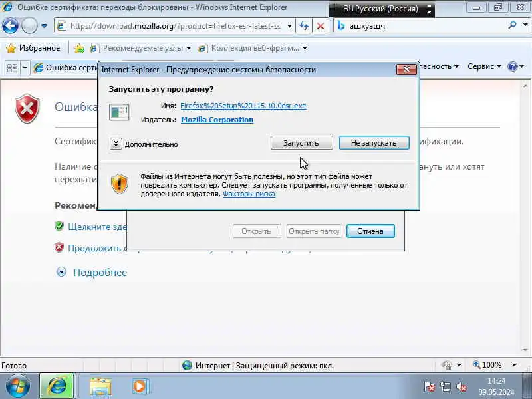Click the red Stop loading icon
The image size is (532, 399).
(321, 26)
